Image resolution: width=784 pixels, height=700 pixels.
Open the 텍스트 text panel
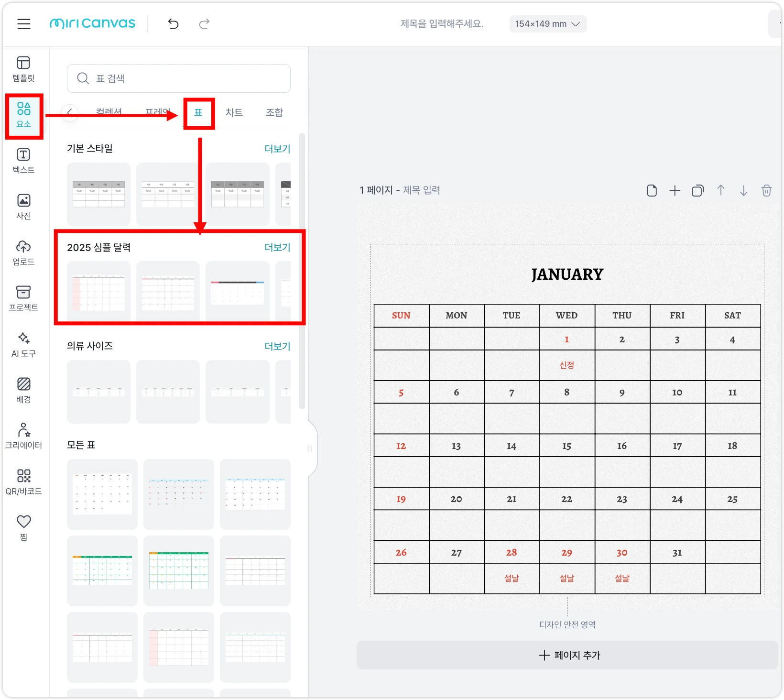coord(23,161)
